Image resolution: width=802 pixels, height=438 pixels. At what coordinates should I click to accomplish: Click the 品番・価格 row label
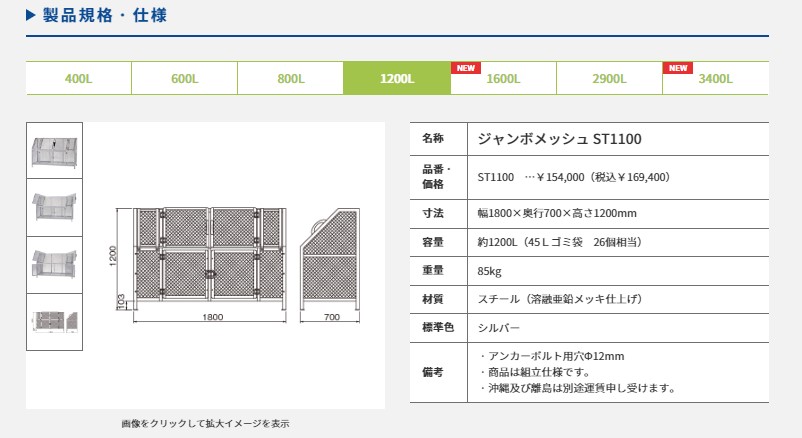[x=436, y=177]
